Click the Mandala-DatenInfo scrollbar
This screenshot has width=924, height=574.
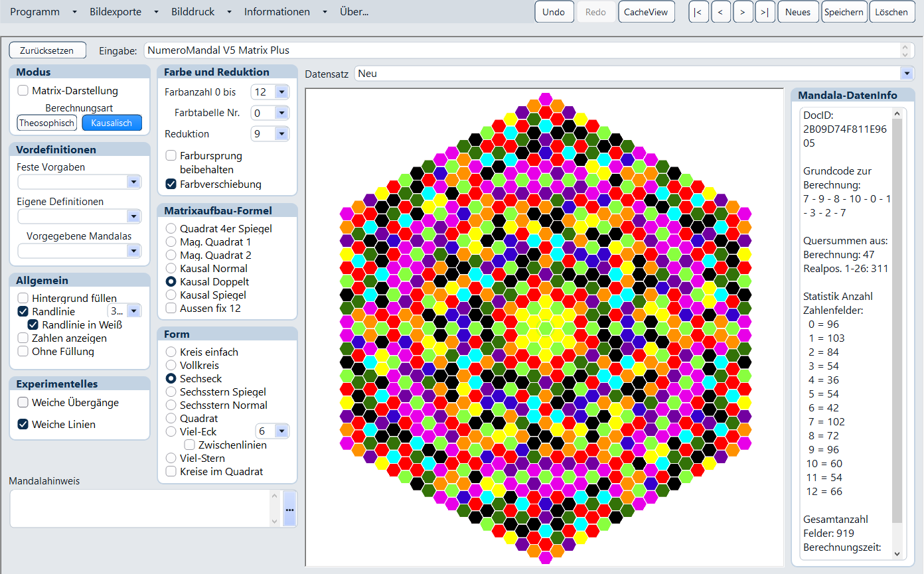897,334
